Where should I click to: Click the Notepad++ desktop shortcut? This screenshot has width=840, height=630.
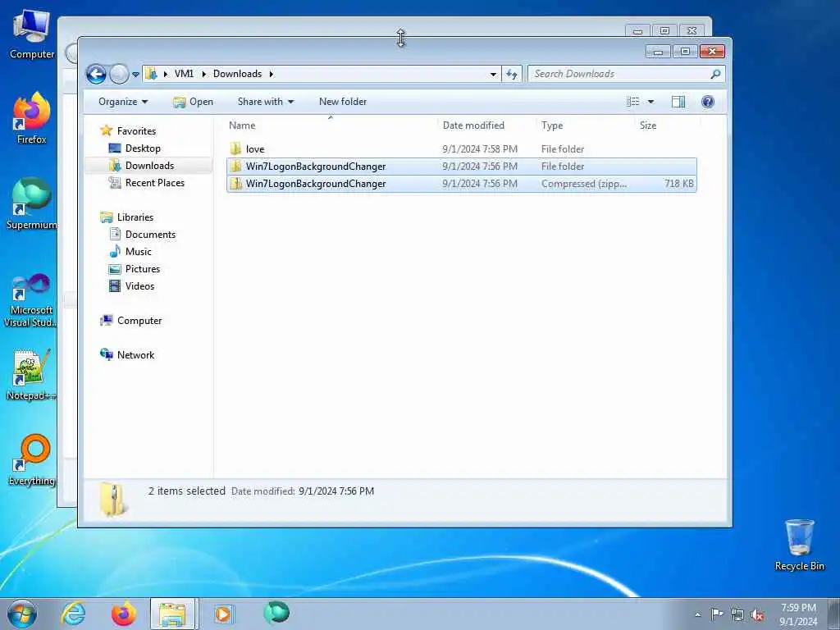click(x=30, y=375)
